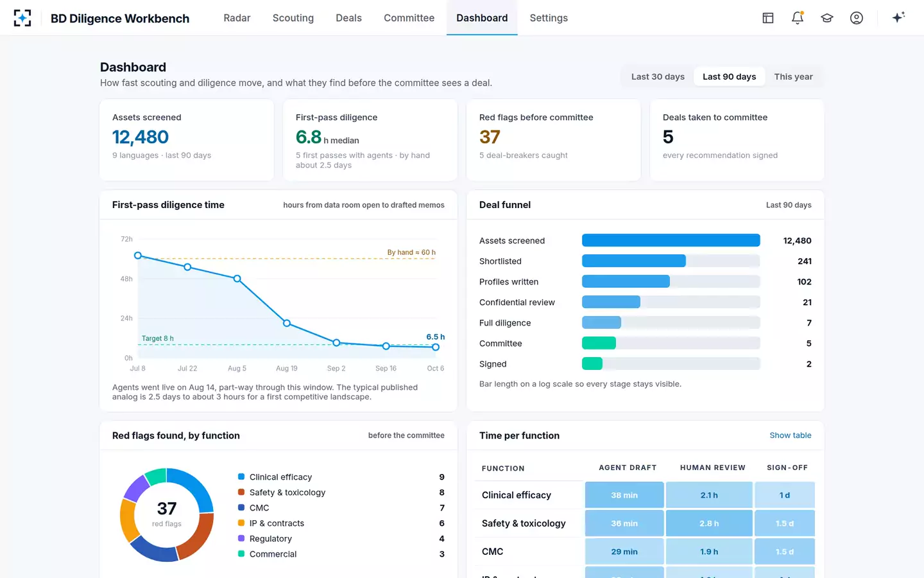Click the Profiles written funnel bar

coord(626,281)
